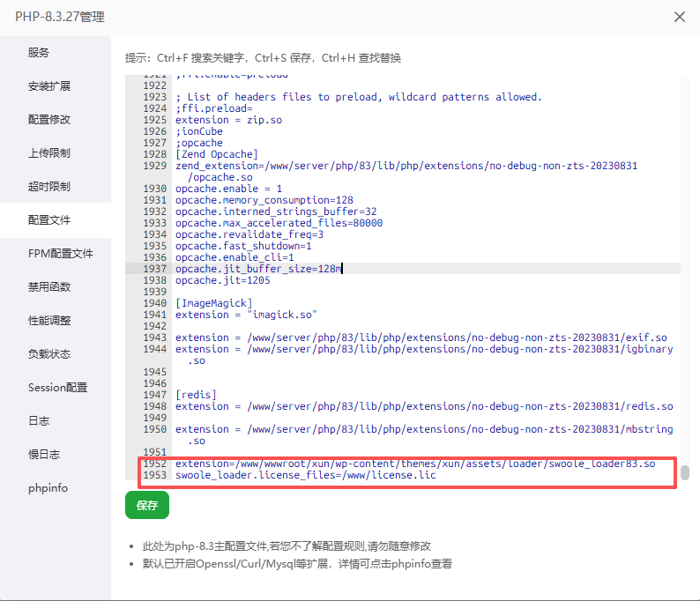Switch to the 禁用函数 tab

click(x=49, y=287)
